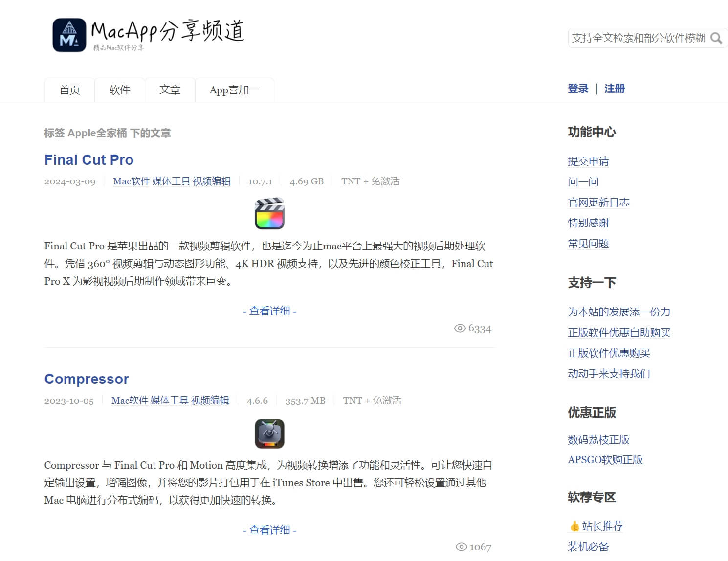
Task: Click the search magnifier icon
Action: [x=717, y=38]
